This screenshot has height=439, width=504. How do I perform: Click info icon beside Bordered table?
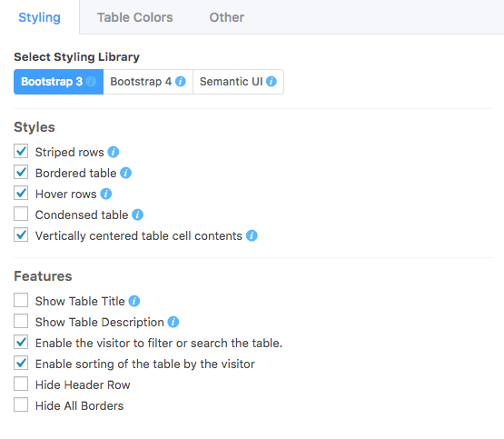(x=125, y=173)
